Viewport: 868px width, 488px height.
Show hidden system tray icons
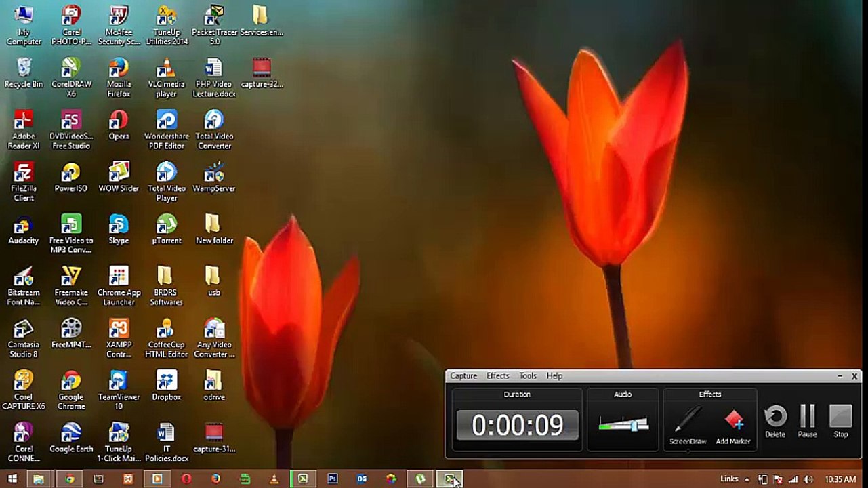[x=747, y=479]
